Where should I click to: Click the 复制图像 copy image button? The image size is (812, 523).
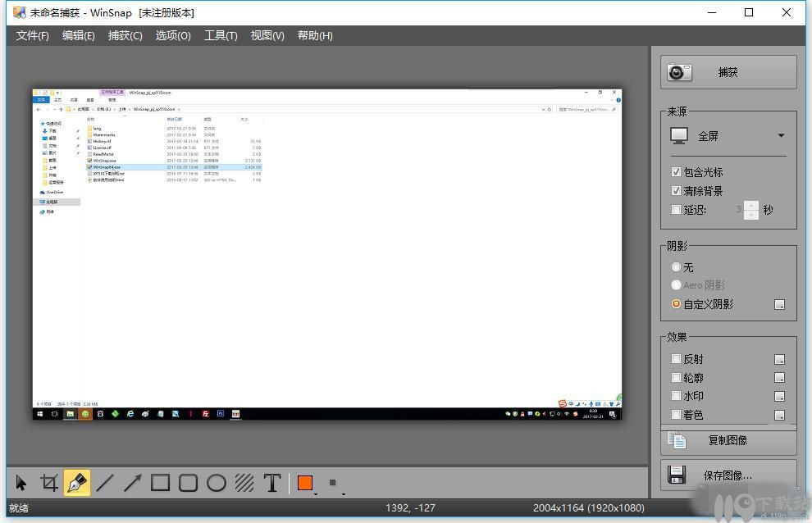tap(728, 440)
